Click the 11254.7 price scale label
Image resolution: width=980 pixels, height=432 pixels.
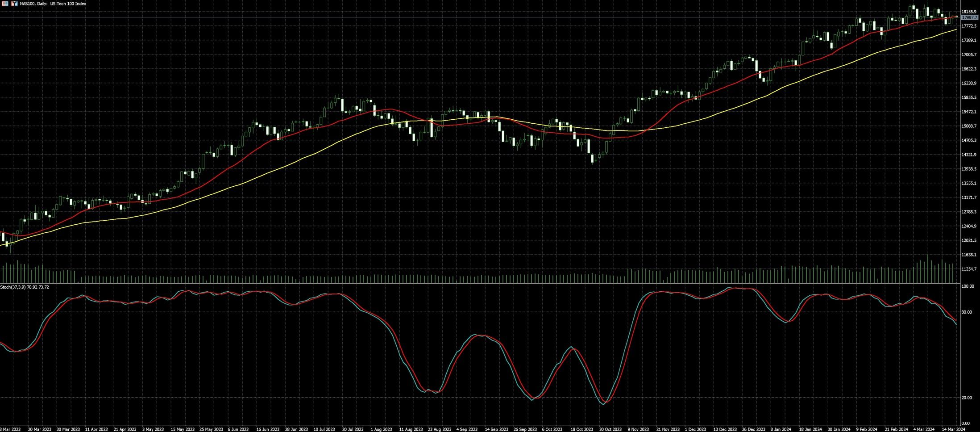point(969,269)
